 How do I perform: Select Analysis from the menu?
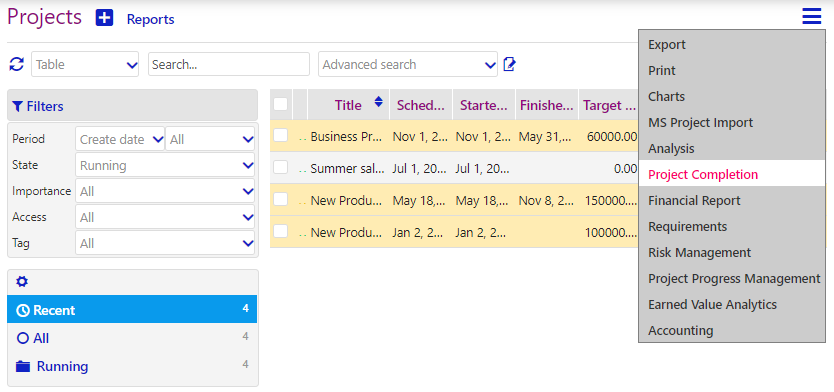[x=732, y=148]
